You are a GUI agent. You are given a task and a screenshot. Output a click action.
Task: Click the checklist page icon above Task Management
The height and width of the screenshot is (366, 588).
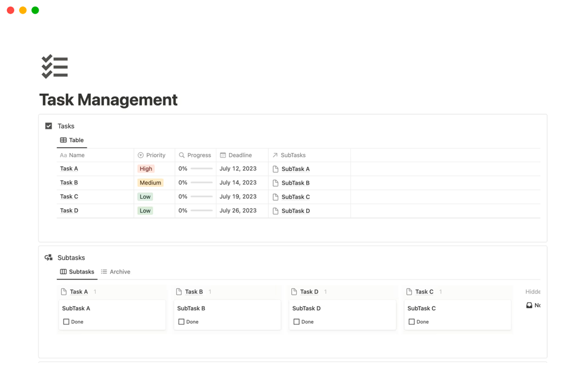coord(54,66)
